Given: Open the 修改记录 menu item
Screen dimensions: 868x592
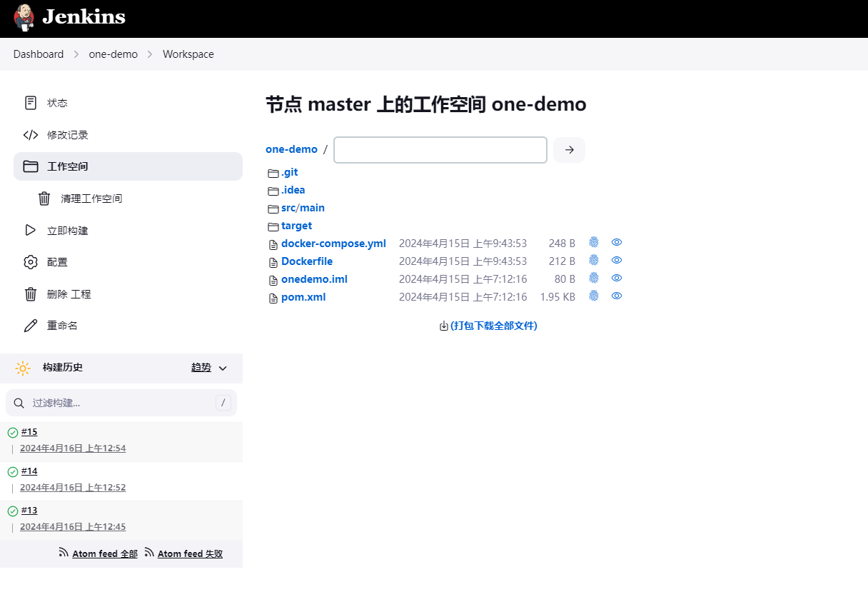Looking at the screenshot, I should tap(128, 135).
